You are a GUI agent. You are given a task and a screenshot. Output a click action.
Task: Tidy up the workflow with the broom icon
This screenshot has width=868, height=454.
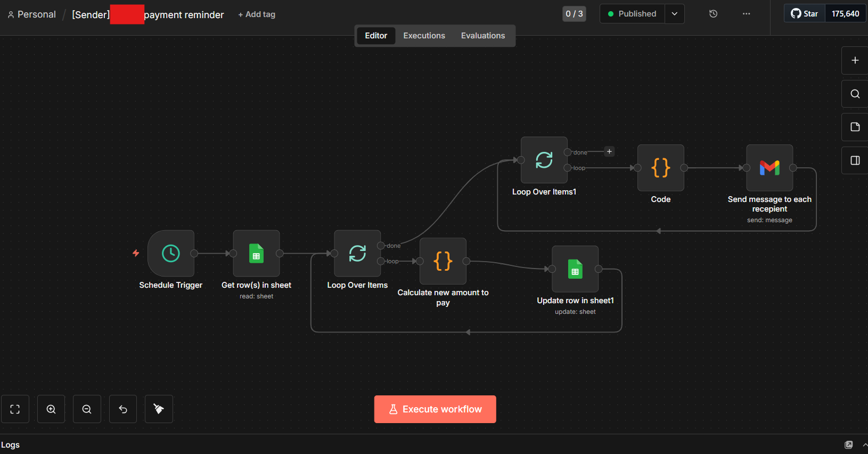click(x=159, y=409)
